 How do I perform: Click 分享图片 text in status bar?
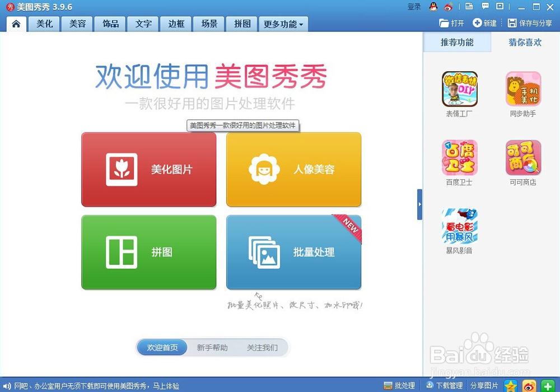pos(484,386)
